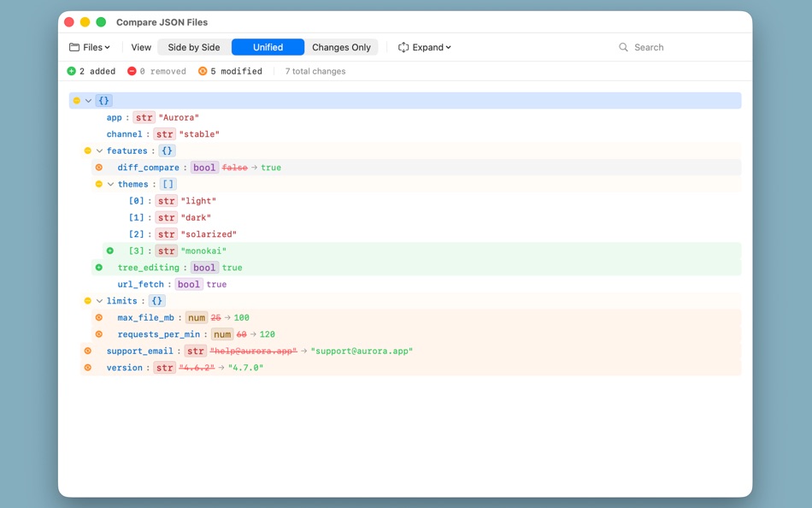Click the url_fetch key

(141, 284)
